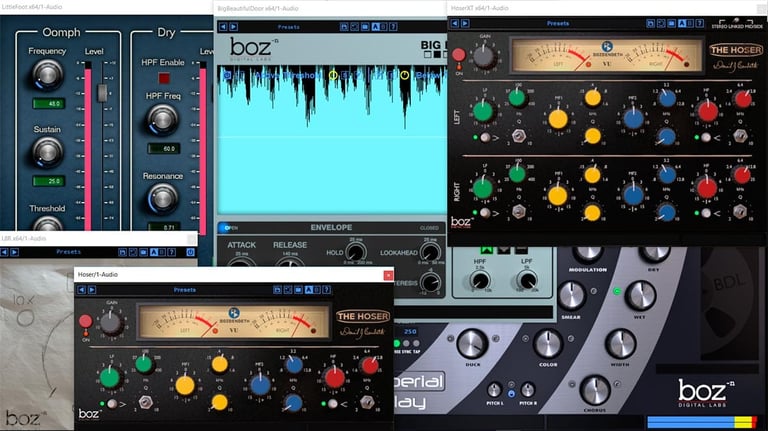Click Hysteresis knob in gate plugin
The height and width of the screenshot is (431, 768).
tap(431, 282)
